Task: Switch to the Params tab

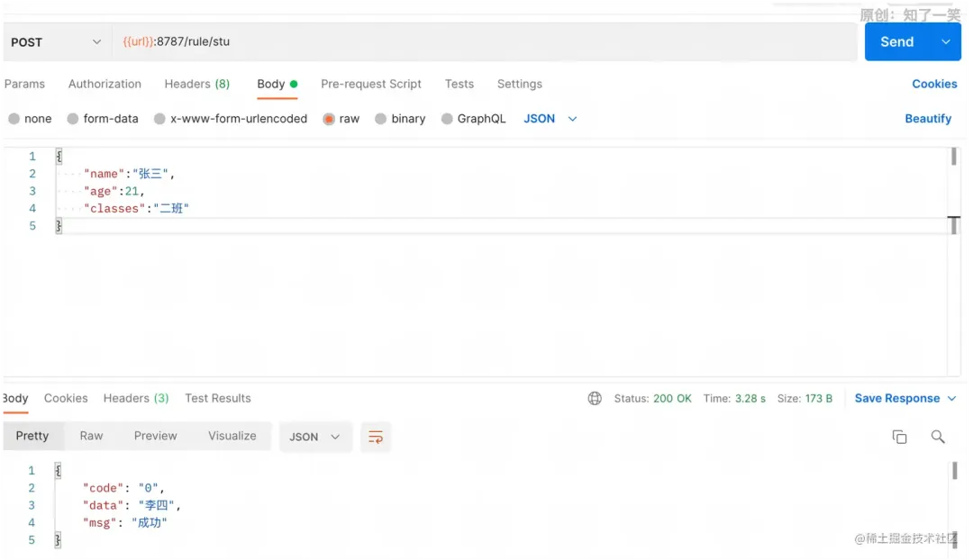Action: 25,84
